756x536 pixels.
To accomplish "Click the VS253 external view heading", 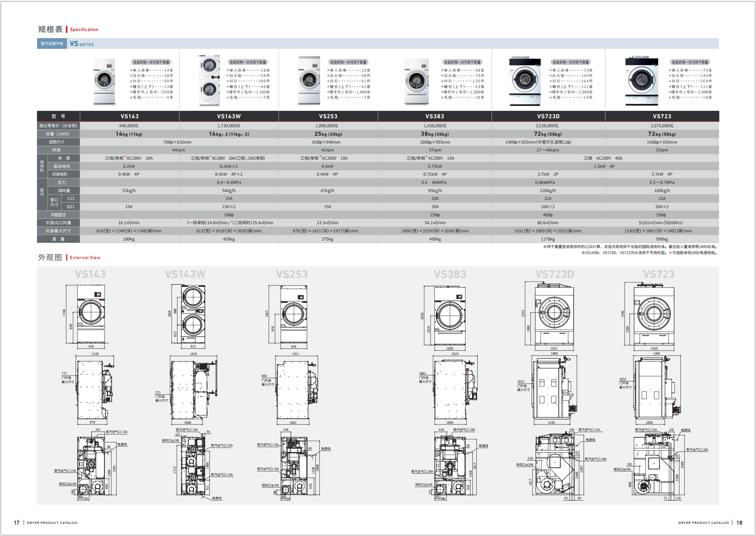I will (292, 274).
